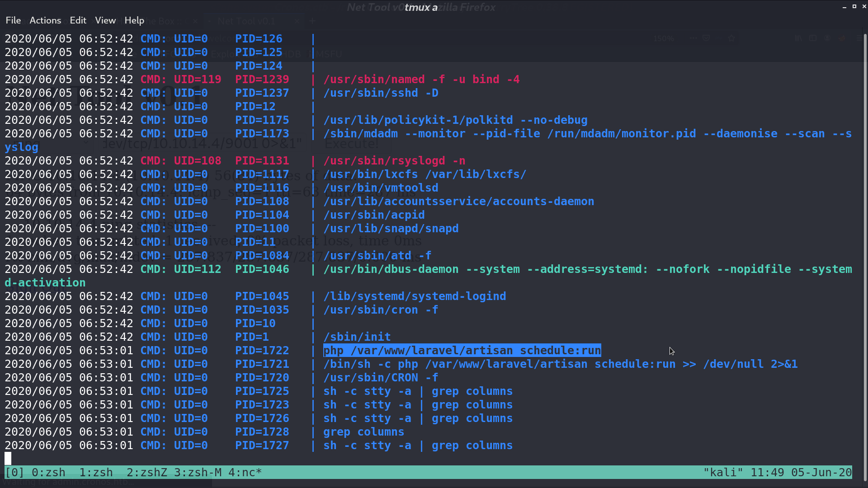Open the Edit menu

coord(78,20)
